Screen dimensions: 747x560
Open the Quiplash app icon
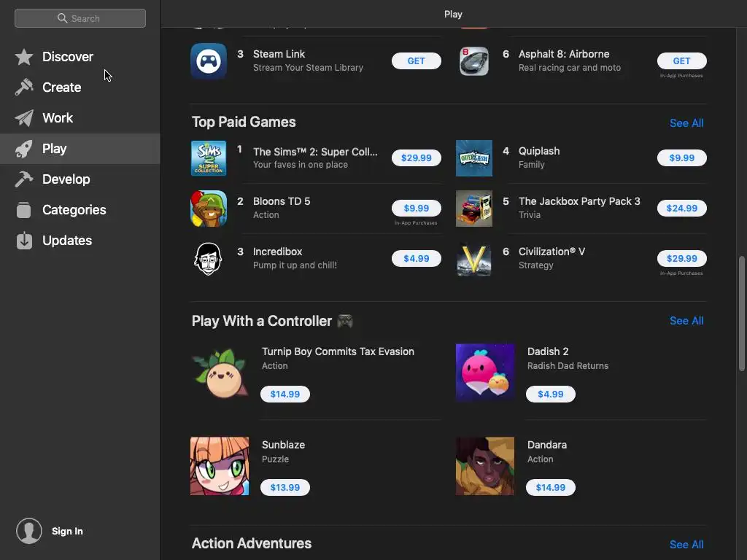474,158
